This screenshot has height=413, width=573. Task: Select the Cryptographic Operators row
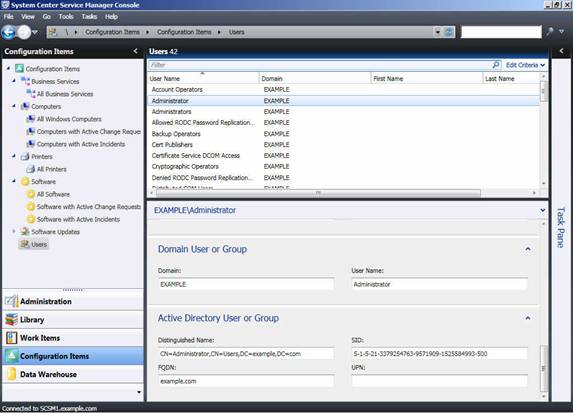pos(344,167)
